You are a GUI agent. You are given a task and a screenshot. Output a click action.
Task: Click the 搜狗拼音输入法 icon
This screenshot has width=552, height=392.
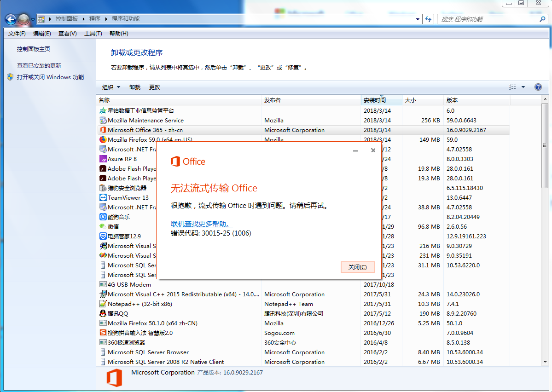click(103, 333)
